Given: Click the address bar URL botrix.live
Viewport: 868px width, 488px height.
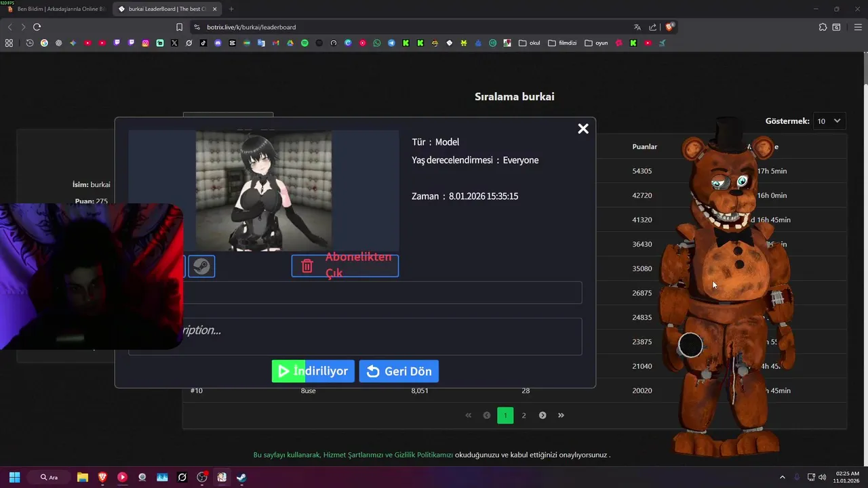Looking at the screenshot, I should [252, 27].
